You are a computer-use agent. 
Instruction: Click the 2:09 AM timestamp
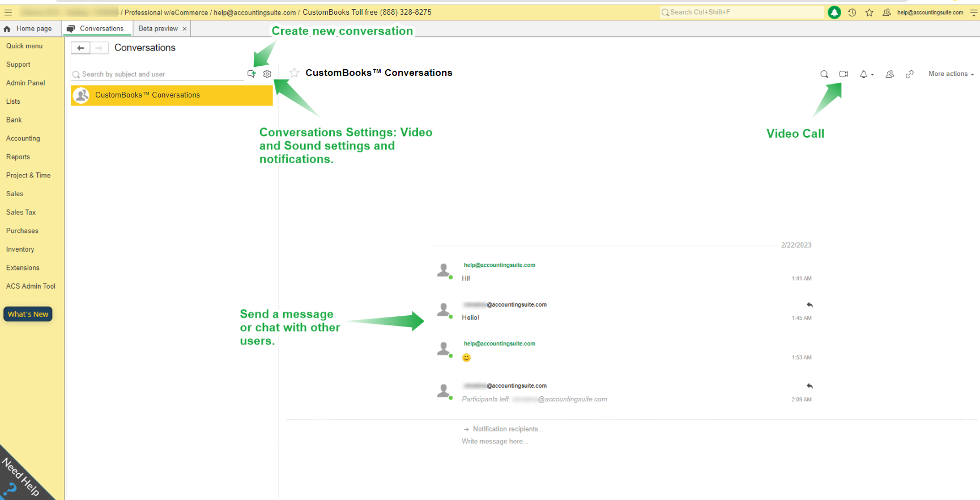(x=802, y=400)
